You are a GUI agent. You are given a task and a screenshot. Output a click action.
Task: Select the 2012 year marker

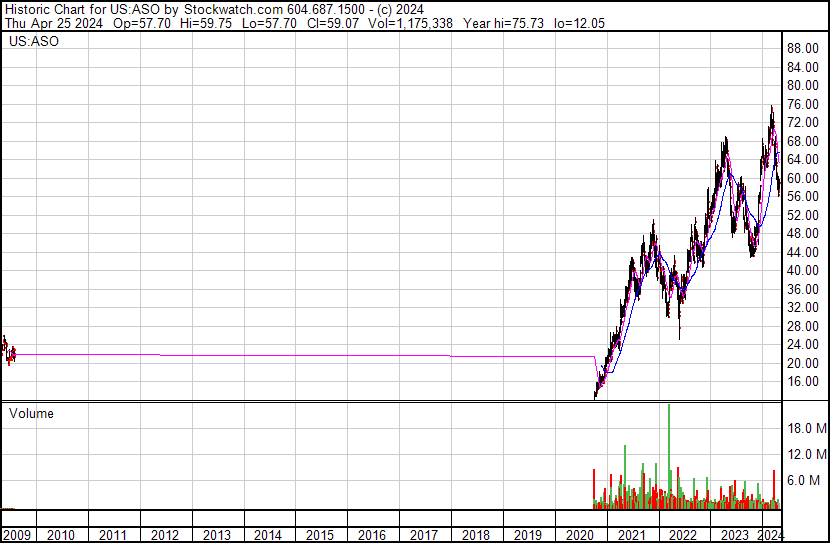pos(165,535)
